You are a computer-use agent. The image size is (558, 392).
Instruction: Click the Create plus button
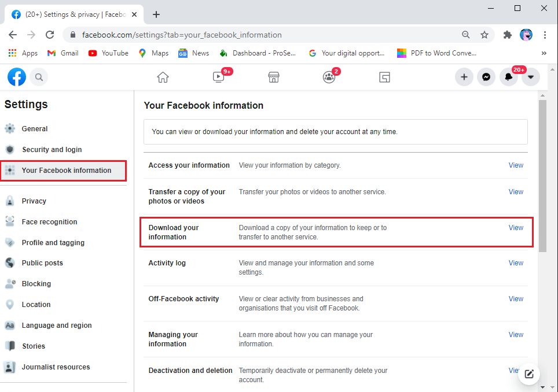click(x=464, y=77)
